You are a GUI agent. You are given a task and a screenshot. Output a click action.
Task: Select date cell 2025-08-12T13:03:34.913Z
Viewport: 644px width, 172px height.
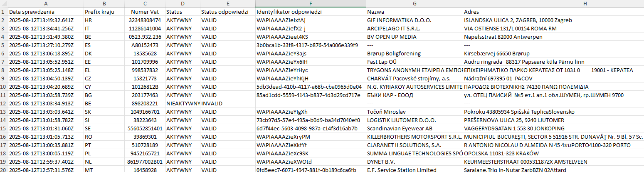point(45,103)
